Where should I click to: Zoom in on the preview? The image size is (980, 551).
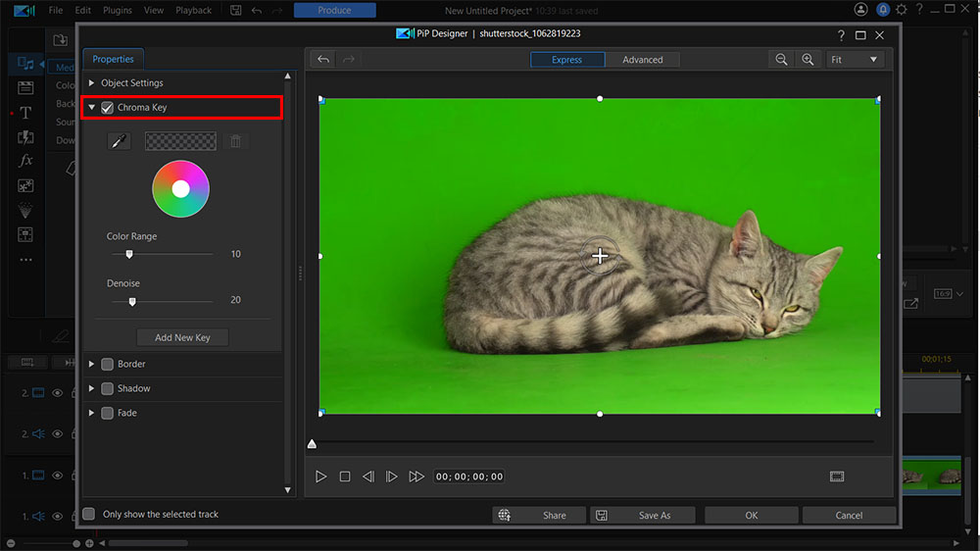[808, 60]
